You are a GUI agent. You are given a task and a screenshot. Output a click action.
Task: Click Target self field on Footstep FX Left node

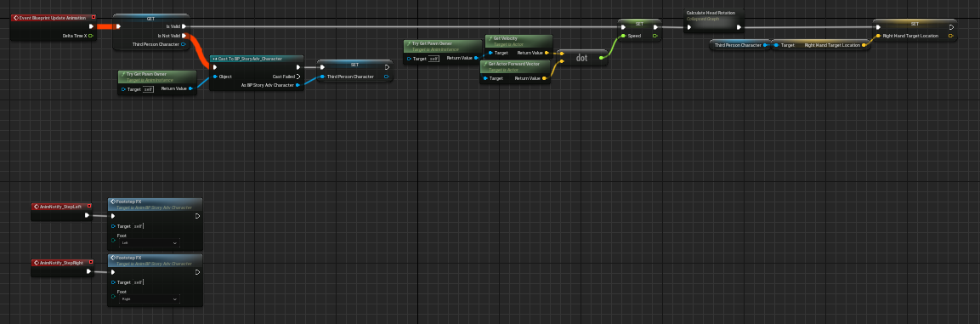(x=139, y=226)
